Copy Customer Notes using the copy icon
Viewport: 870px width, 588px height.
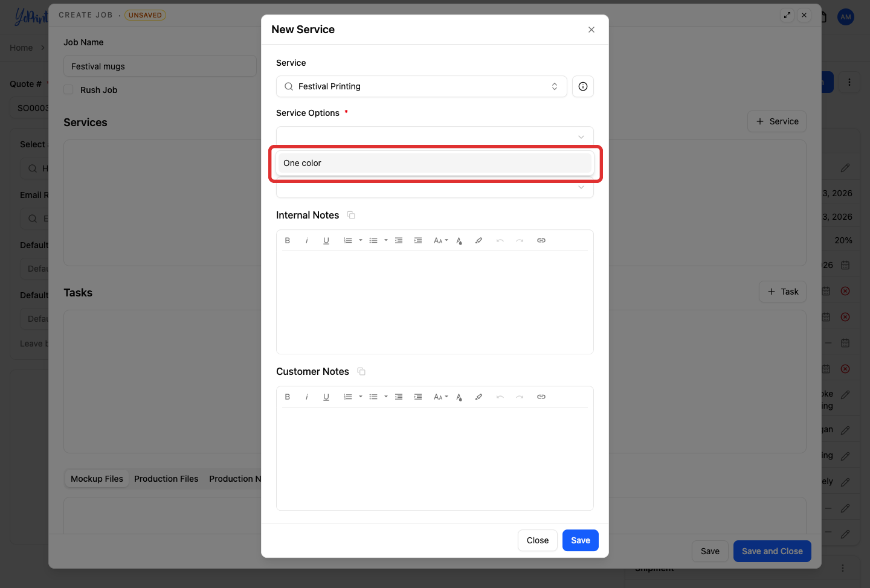[361, 371]
